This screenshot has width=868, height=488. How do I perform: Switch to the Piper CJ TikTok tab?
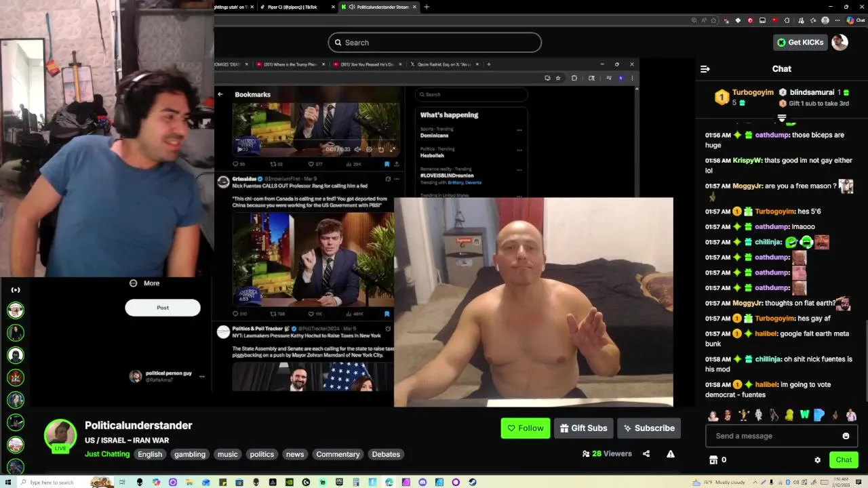click(x=297, y=7)
